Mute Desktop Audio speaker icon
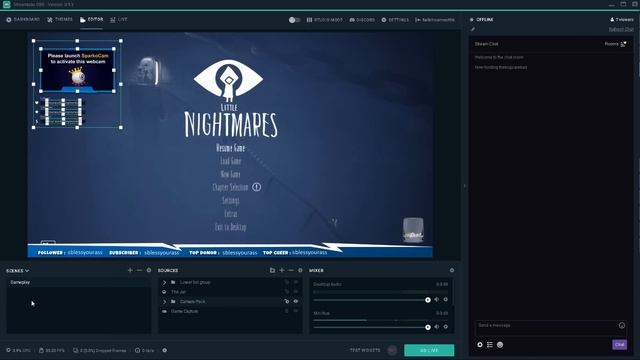This screenshot has height=360, width=640. pyautogui.click(x=437, y=300)
